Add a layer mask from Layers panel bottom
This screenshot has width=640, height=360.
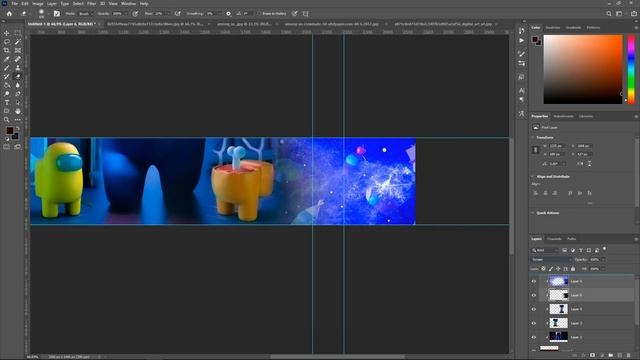[x=592, y=355]
